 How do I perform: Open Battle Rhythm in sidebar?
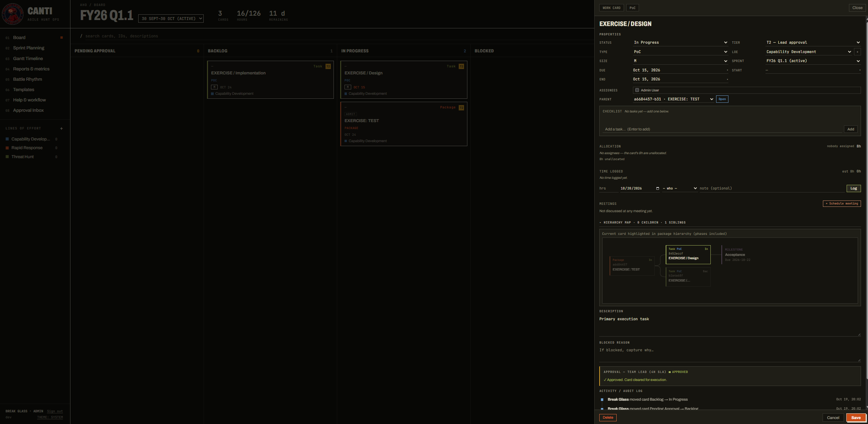pyautogui.click(x=27, y=79)
